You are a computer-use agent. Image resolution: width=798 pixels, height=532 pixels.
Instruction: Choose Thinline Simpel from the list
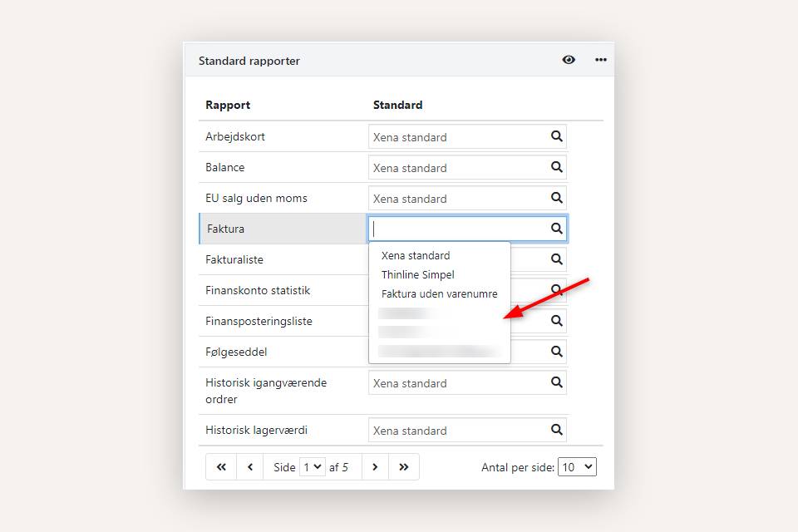point(418,274)
